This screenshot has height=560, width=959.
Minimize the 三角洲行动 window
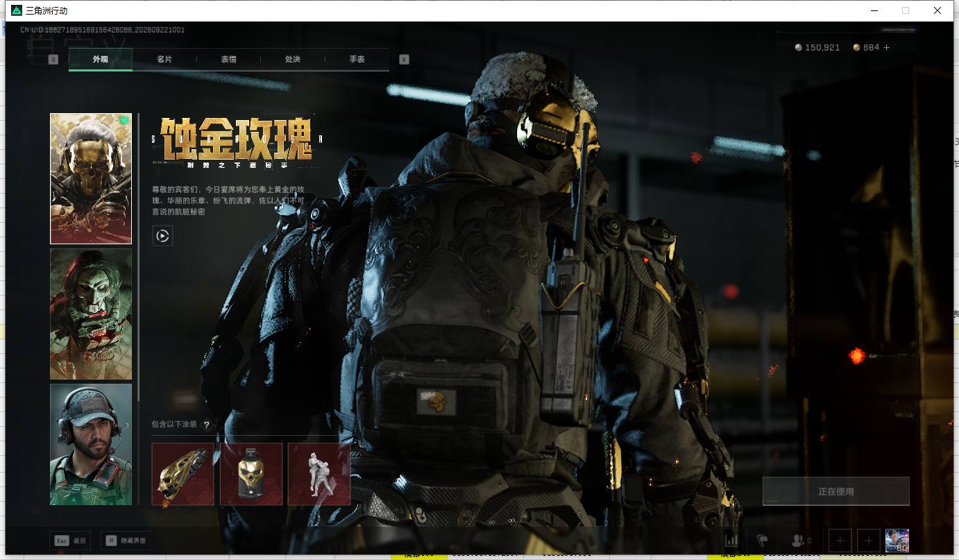(874, 10)
